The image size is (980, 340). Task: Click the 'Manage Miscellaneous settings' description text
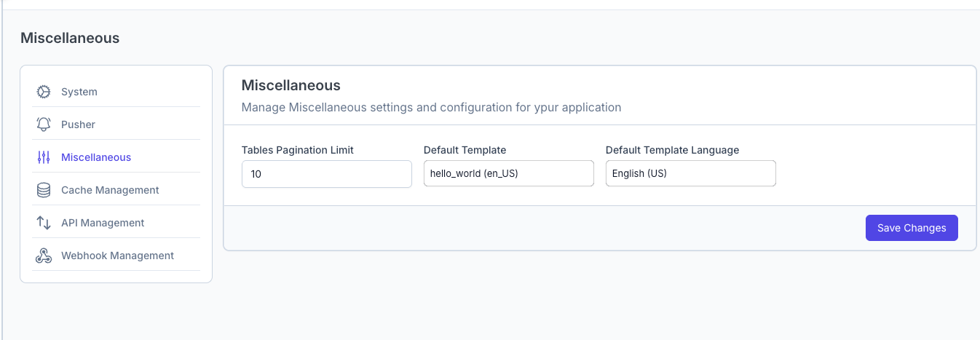(x=432, y=107)
